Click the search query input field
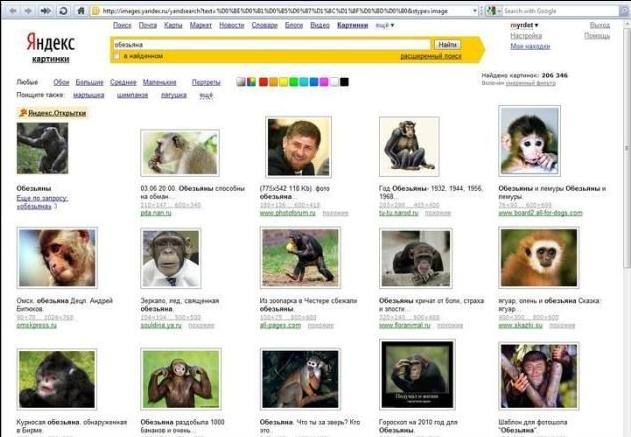Image resolution: width=631 pixels, height=437 pixels. tap(270, 44)
